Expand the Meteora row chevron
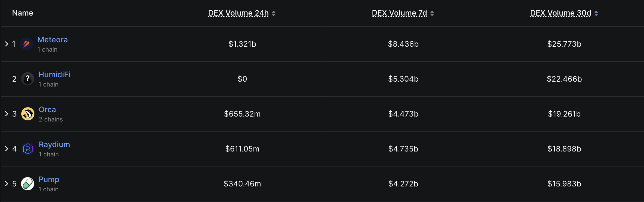 pos(7,44)
